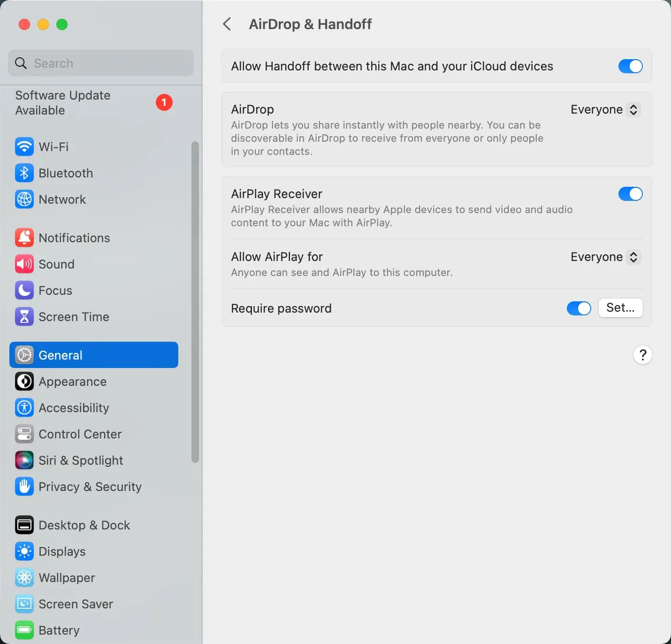Click the AirDrop & Handoff page title
Viewport: 671px width, 644px height.
[310, 24]
